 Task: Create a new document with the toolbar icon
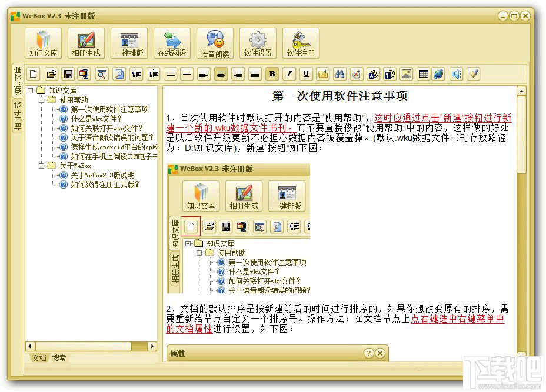pos(32,73)
